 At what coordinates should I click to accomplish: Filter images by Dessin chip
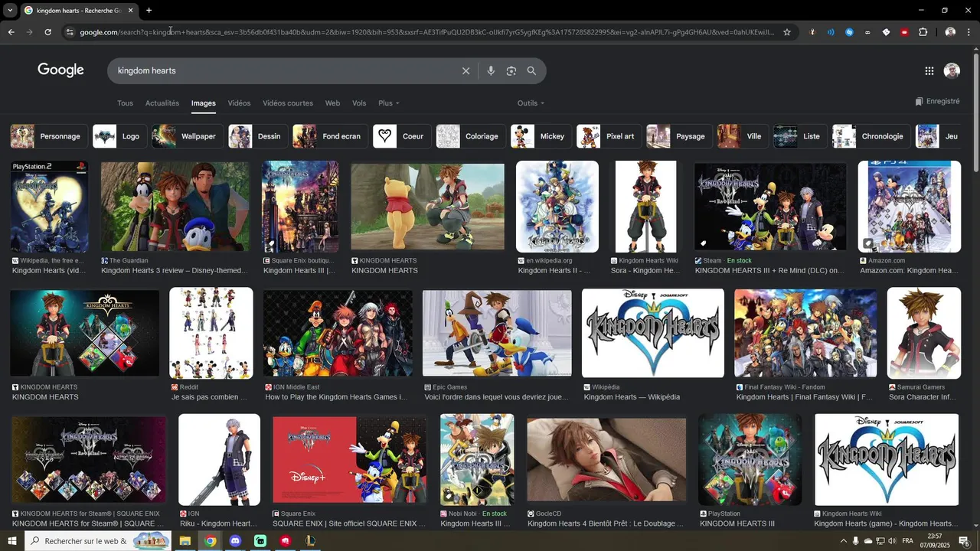pyautogui.click(x=257, y=136)
